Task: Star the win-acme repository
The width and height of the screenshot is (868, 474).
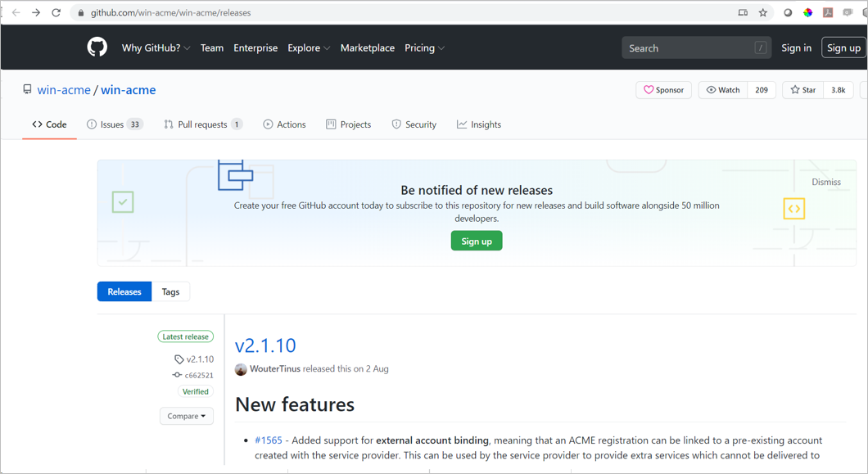Action: point(803,90)
